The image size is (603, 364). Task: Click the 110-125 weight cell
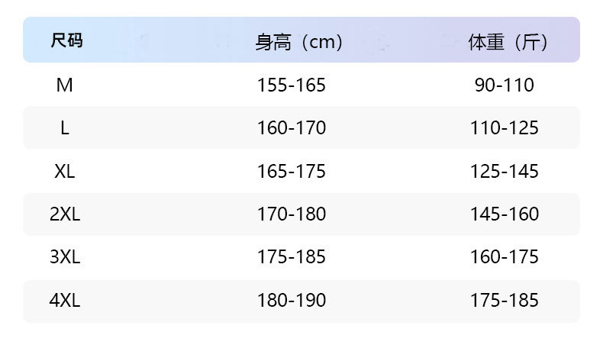pyautogui.click(x=504, y=128)
